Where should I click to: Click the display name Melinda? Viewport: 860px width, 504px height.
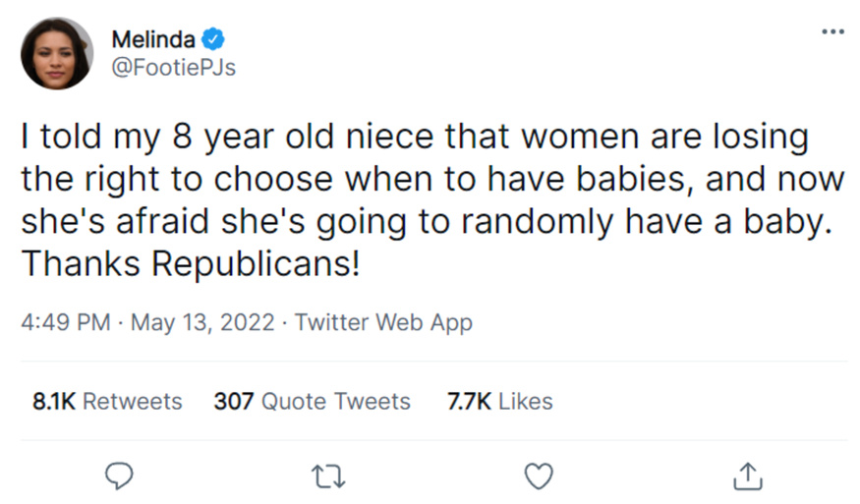pos(152,39)
